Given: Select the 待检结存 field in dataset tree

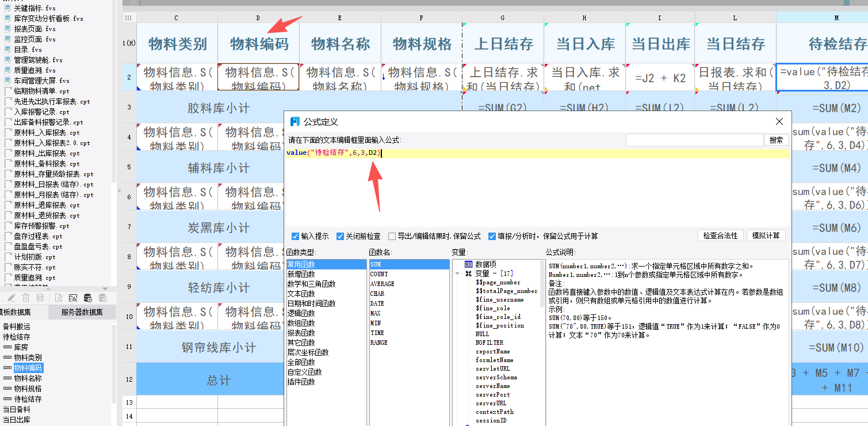Looking at the screenshot, I should pyautogui.click(x=28, y=400).
